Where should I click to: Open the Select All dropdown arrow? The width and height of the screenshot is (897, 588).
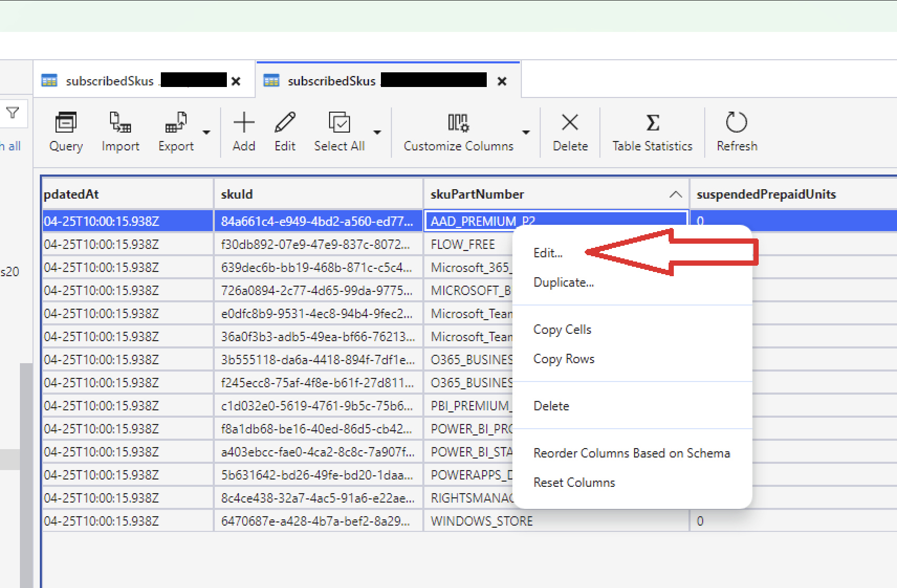[x=377, y=132]
